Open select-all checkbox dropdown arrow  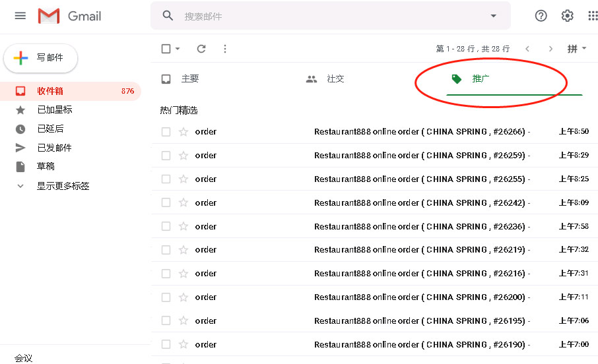tap(178, 49)
